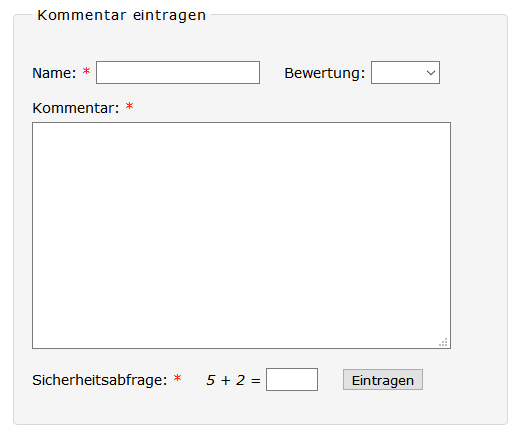Click the plus sign in the security question

coord(226,380)
